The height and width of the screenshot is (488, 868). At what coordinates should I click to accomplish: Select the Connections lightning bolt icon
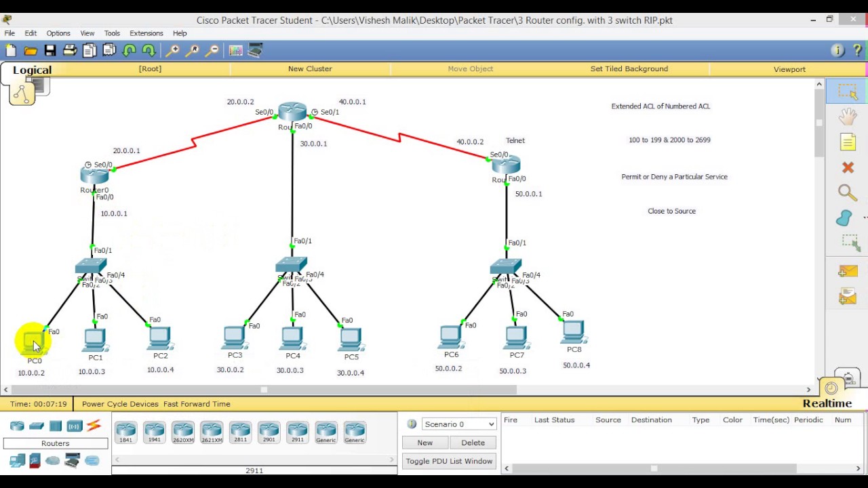coord(94,426)
